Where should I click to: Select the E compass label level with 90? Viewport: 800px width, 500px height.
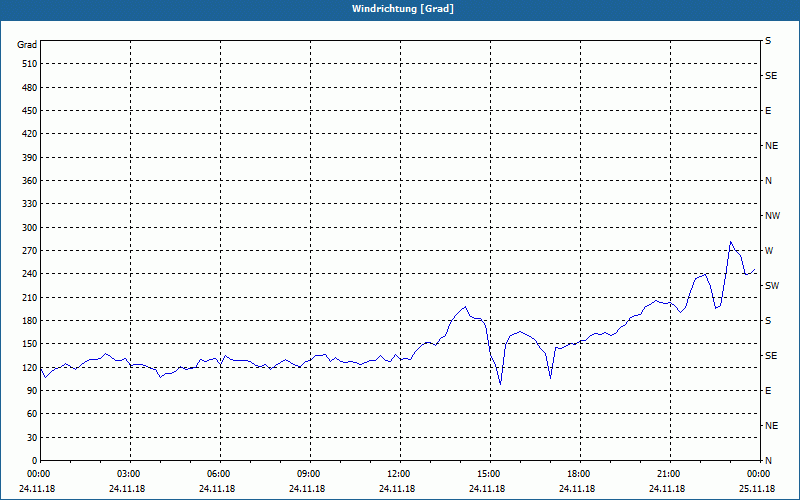pos(768,391)
